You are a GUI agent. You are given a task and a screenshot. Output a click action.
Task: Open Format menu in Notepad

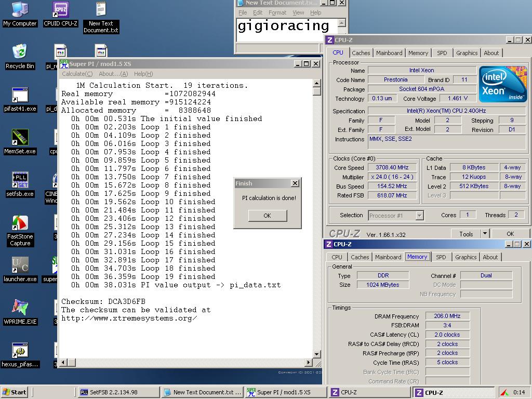coord(277,12)
